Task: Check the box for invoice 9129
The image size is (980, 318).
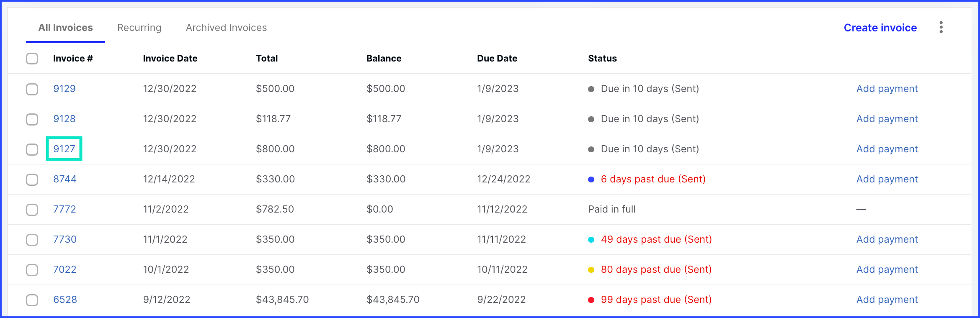Action: point(32,89)
